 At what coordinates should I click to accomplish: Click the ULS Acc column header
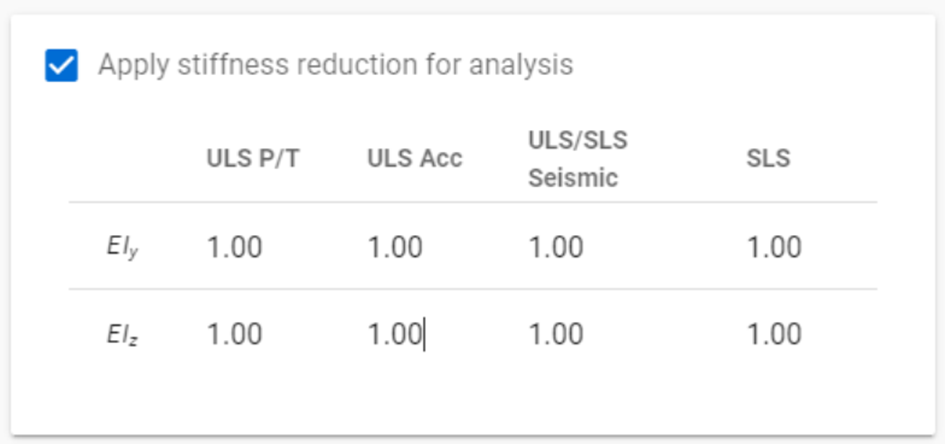pyautogui.click(x=415, y=158)
